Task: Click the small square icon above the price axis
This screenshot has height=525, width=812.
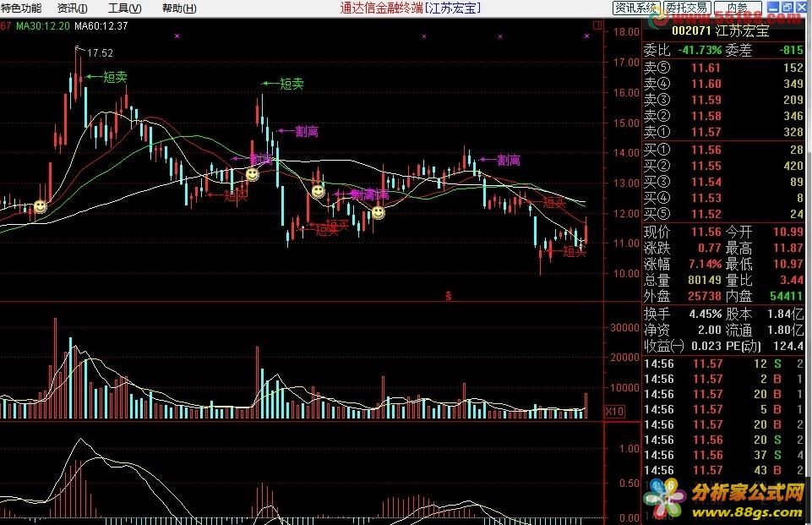Action: click(x=597, y=25)
